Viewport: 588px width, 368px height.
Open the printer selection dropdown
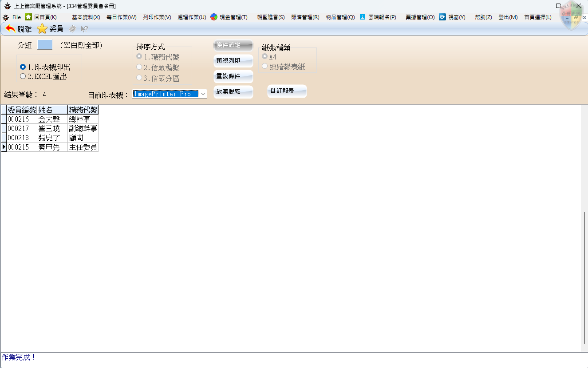[x=203, y=94]
